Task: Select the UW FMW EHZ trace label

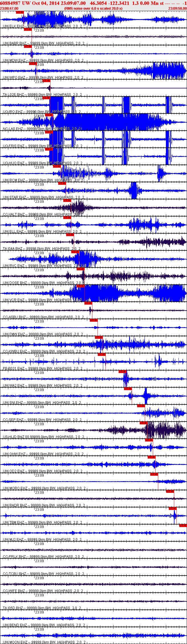Action: pyautogui.click(x=43, y=334)
